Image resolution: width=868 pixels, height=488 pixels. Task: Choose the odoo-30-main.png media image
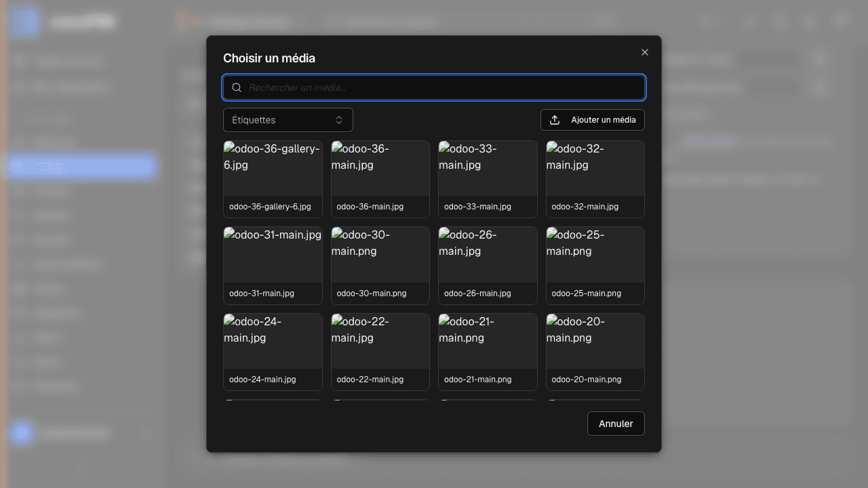coord(380,254)
